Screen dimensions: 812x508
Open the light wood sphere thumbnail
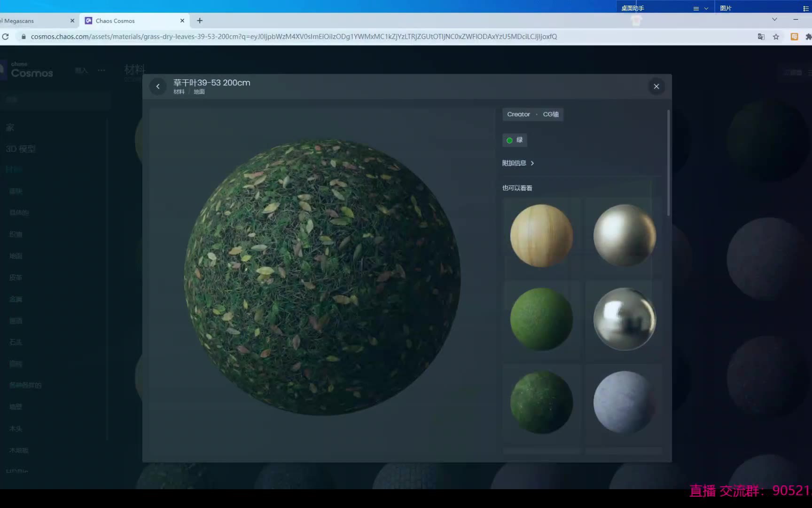(x=541, y=236)
